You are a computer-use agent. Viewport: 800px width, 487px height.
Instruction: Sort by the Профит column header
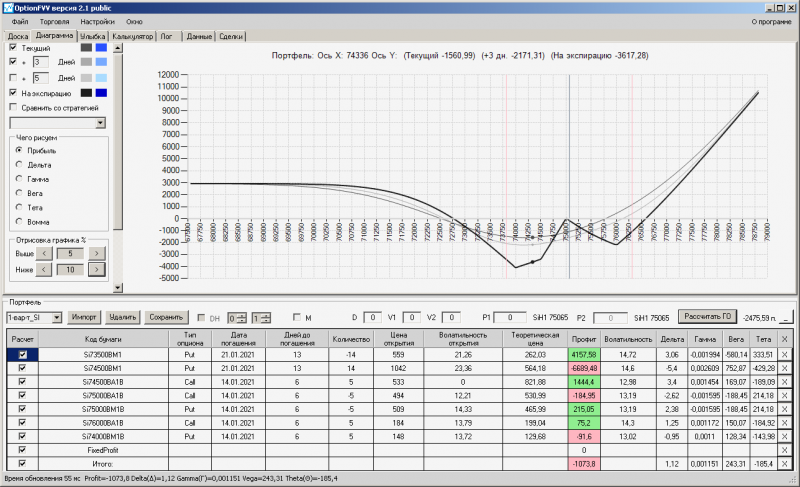(x=584, y=339)
